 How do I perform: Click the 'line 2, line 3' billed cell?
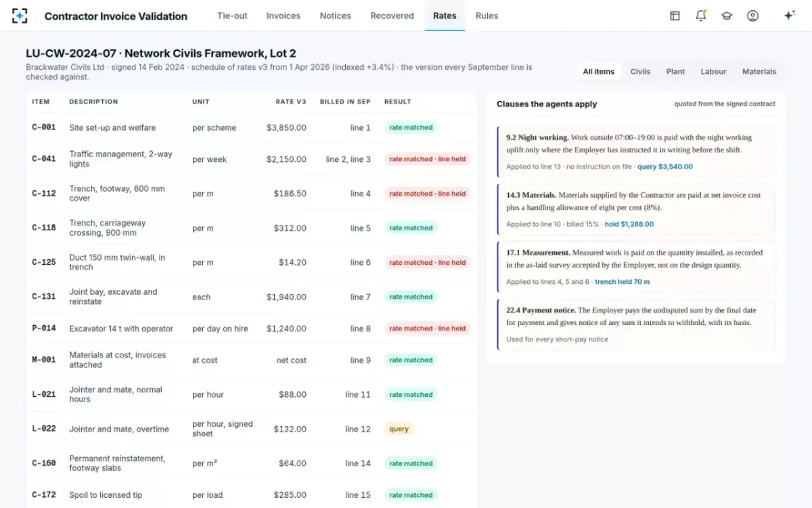[x=348, y=159]
